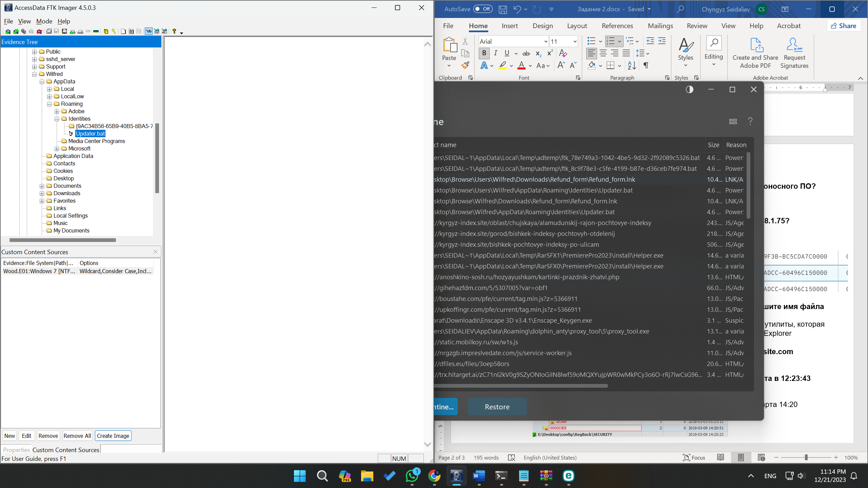The width and height of the screenshot is (868, 488).
Task: Select Updater.bat in the Evidence Tree
Action: tap(90, 134)
